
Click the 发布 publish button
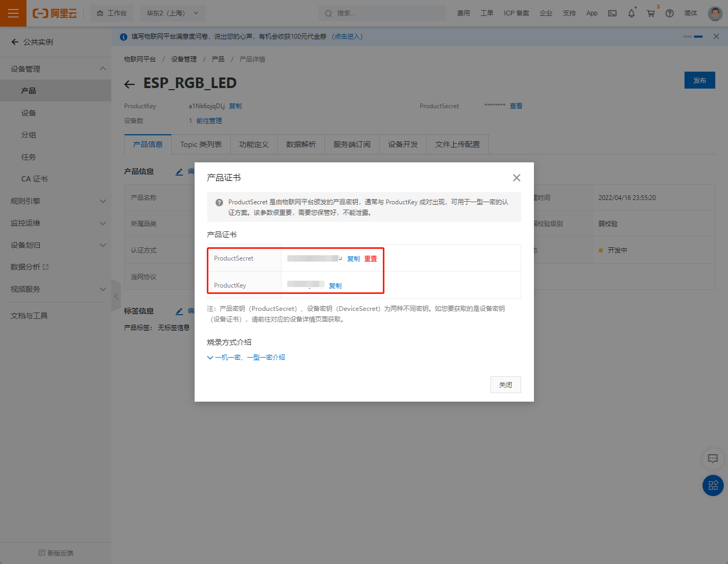pyautogui.click(x=700, y=80)
